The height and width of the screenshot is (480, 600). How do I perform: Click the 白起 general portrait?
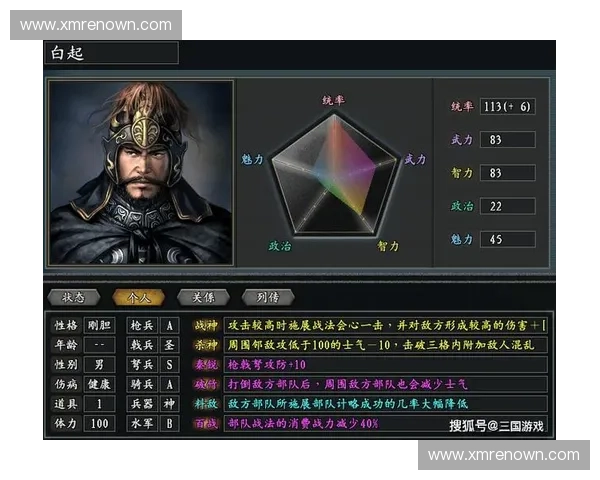click(141, 173)
